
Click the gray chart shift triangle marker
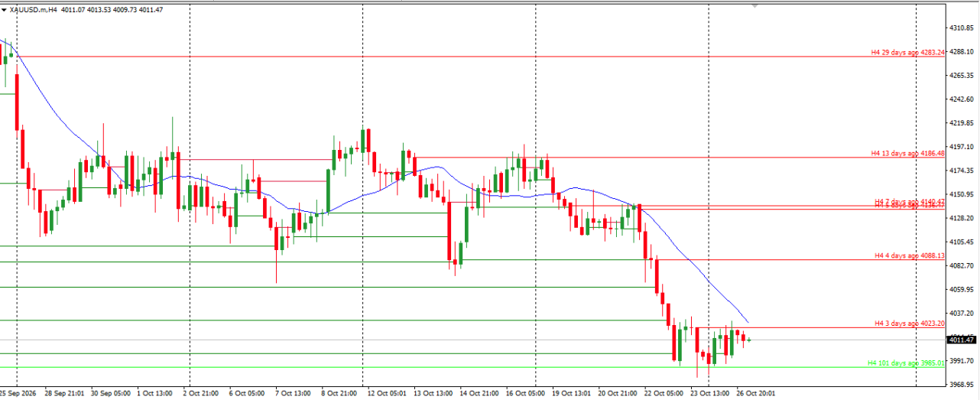[x=756, y=5]
